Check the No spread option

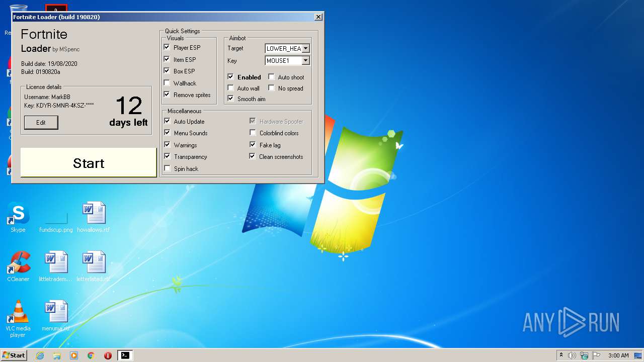click(271, 88)
